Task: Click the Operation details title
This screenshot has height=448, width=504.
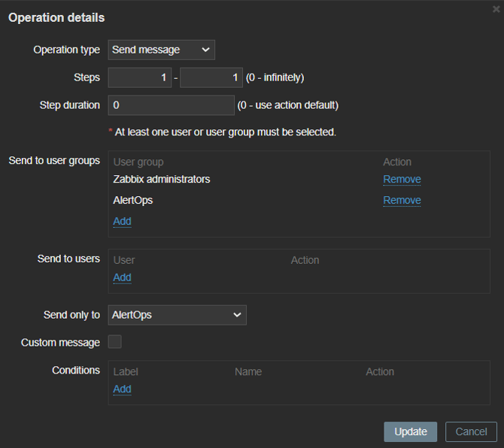Action: tap(56, 17)
